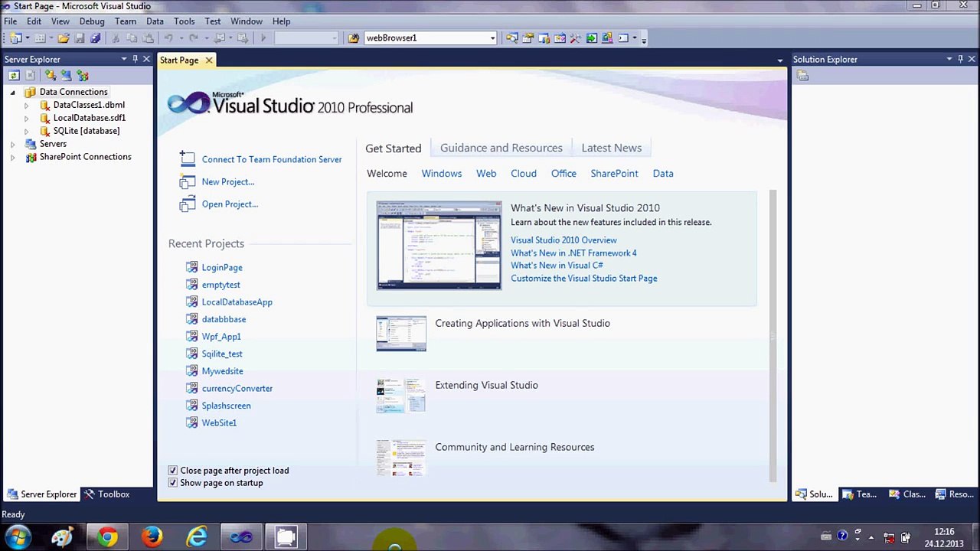The height and width of the screenshot is (551, 980).
Task: Switch to Toolbox tab at bottom
Action: click(106, 494)
